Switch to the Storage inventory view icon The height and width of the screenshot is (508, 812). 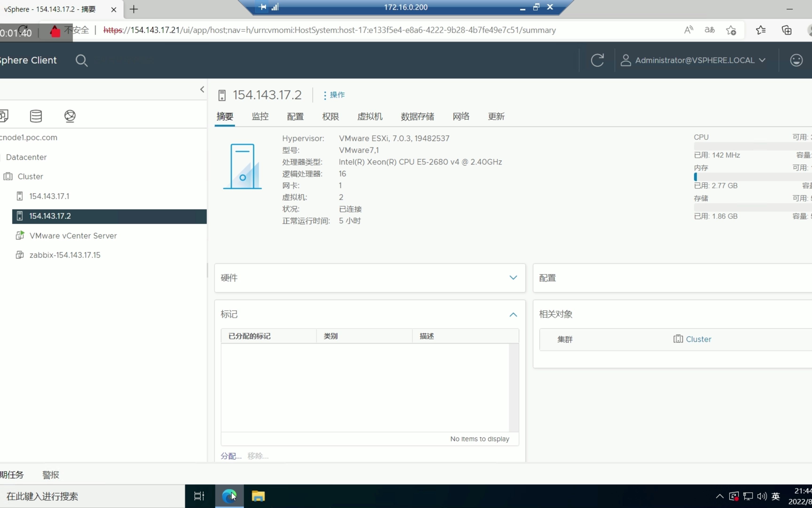36,116
